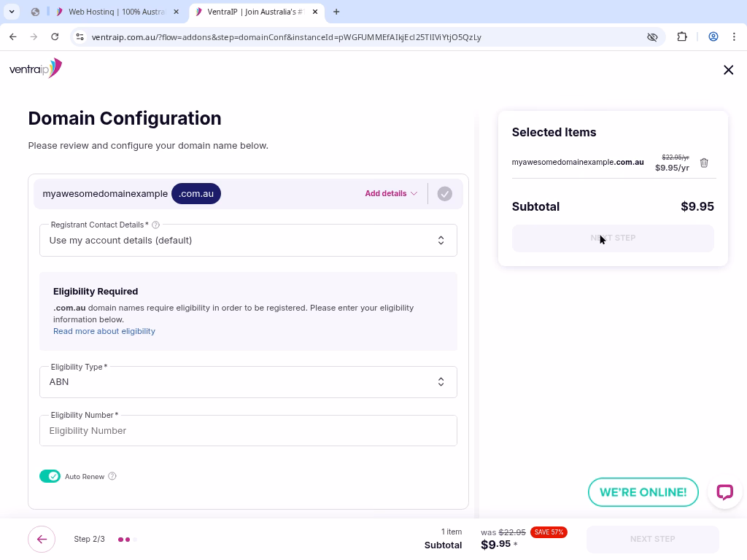Open the live chat bubble icon
Image resolution: width=747 pixels, height=560 pixels.
coord(724,492)
